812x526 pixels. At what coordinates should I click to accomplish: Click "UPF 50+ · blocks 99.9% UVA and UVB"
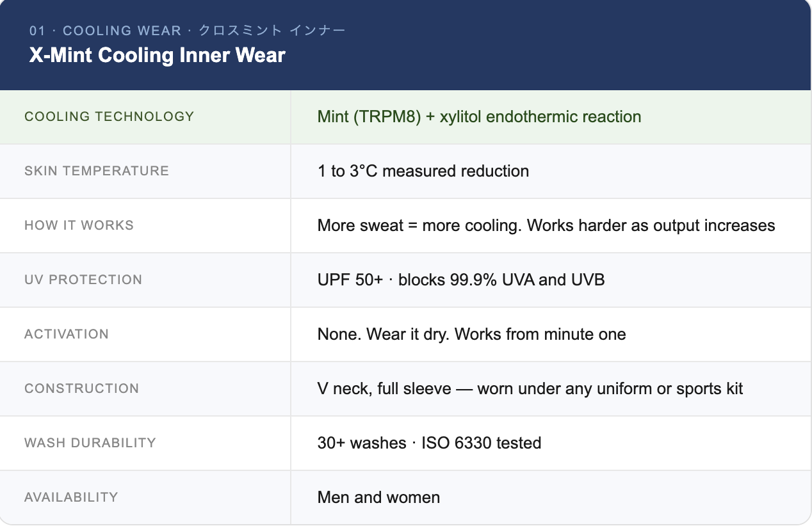[461, 280]
